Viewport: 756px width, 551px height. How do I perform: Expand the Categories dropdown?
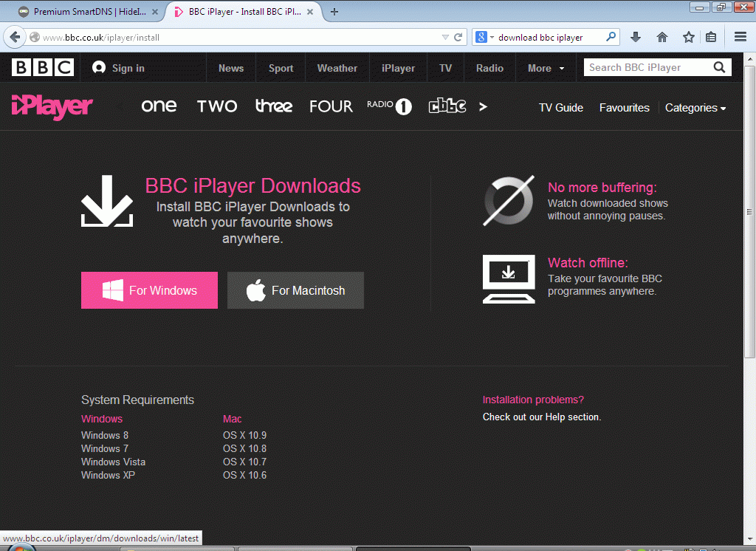point(695,108)
